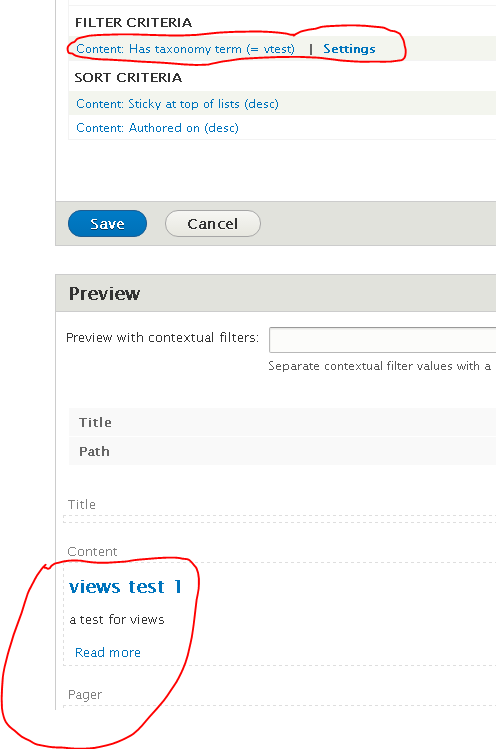This screenshot has width=496, height=749.
Task: Click the 'Path' row in preview table
Action: click(x=282, y=451)
